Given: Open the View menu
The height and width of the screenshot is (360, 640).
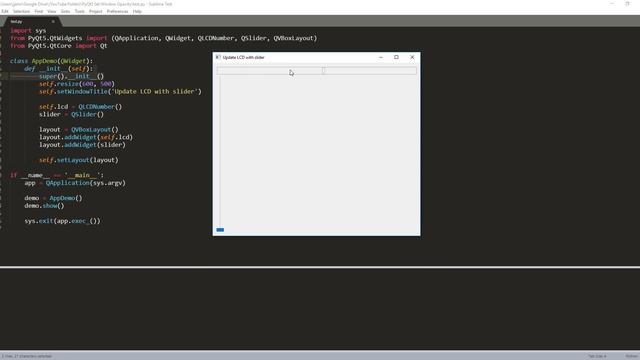Looking at the screenshot, I should 51,11.
